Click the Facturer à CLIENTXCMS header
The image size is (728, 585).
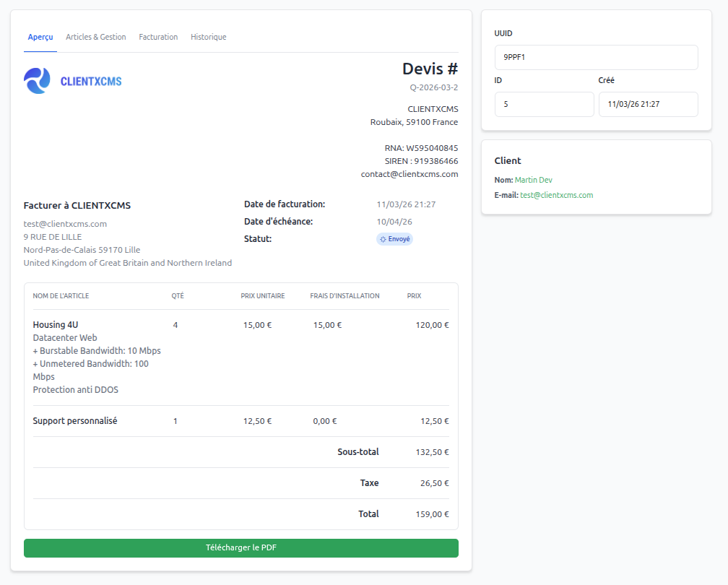coord(77,205)
